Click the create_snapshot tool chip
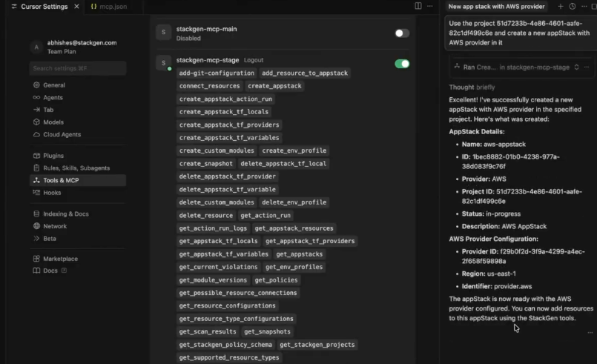 [x=205, y=164]
